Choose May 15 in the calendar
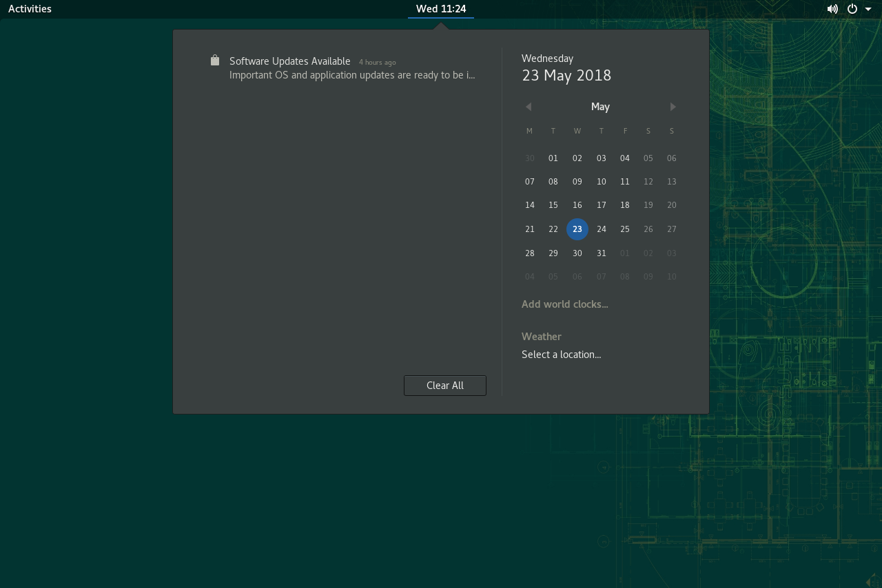The width and height of the screenshot is (882, 588). pyautogui.click(x=553, y=205)
